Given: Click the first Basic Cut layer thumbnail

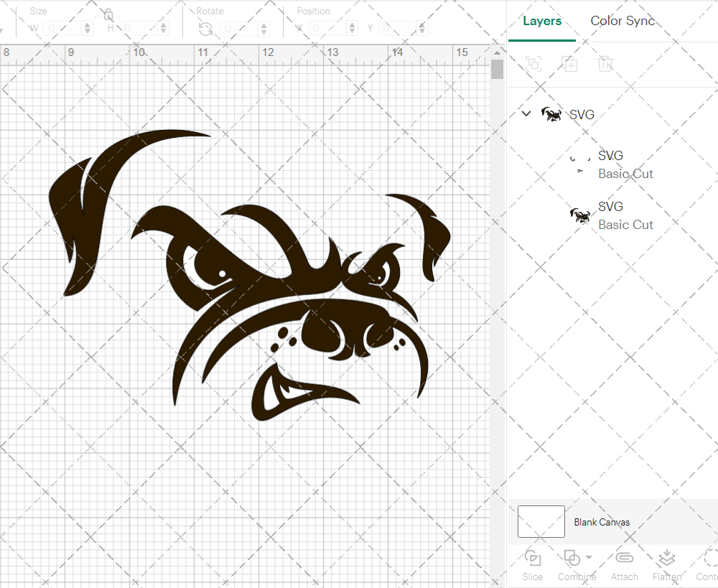Looking at the screenshot, I should [x=579, y=164].
